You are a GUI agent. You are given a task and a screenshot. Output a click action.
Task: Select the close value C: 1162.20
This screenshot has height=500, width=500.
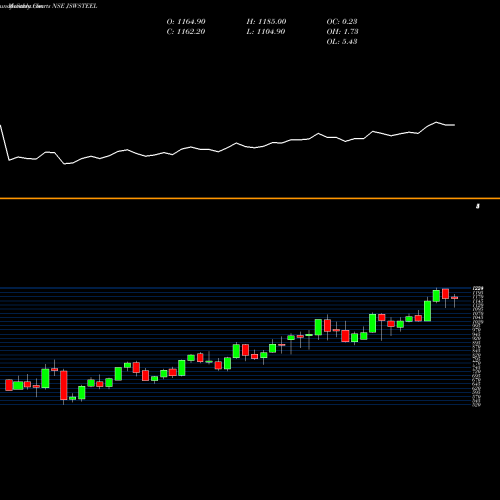186,32
